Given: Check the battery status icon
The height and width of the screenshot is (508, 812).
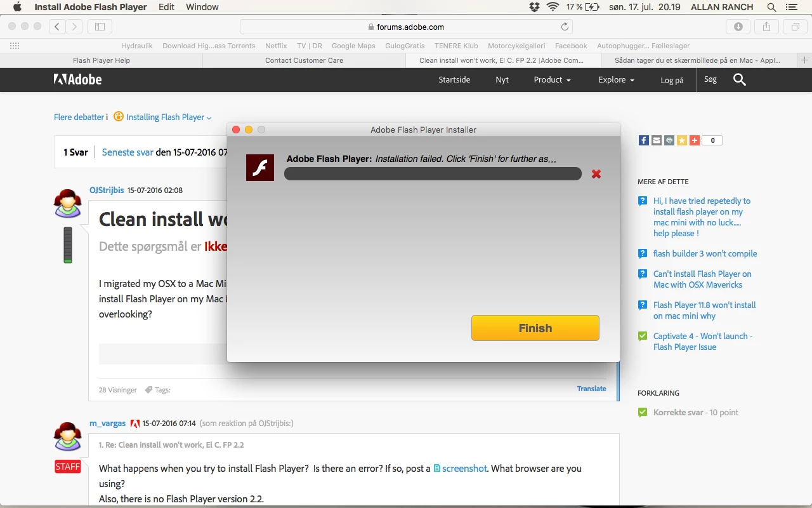Looking at the screenshot, I should (593, 7).
